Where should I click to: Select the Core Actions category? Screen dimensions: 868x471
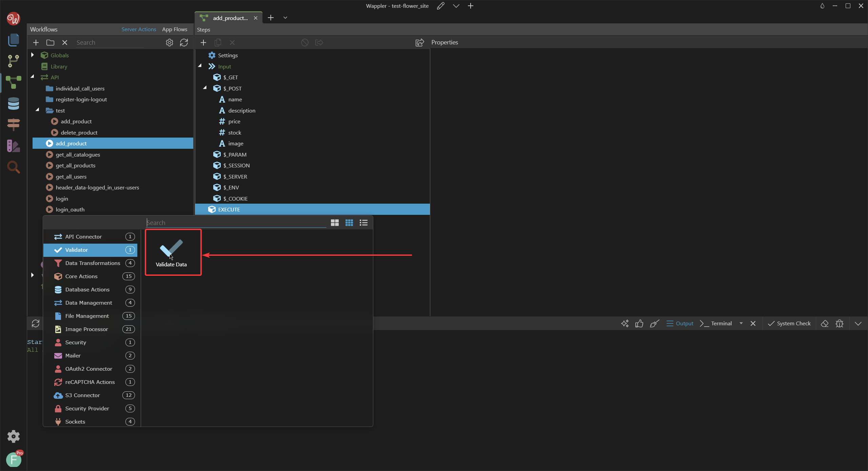[x=91, y=276]
